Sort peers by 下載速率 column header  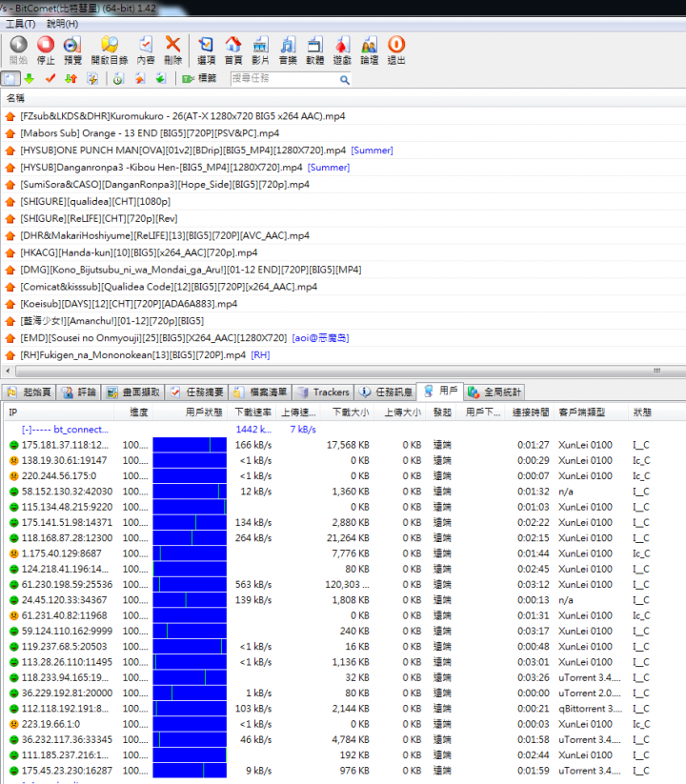click(253, 412)
